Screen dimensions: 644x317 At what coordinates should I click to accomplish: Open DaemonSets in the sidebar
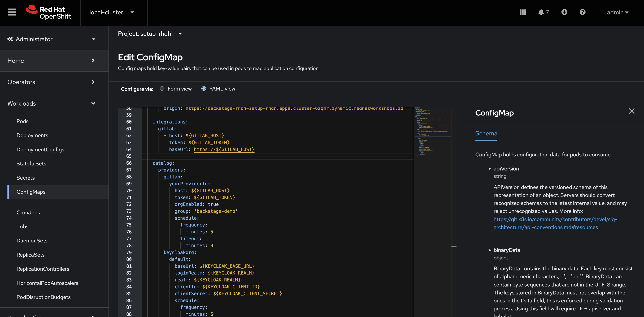point(32,241)
